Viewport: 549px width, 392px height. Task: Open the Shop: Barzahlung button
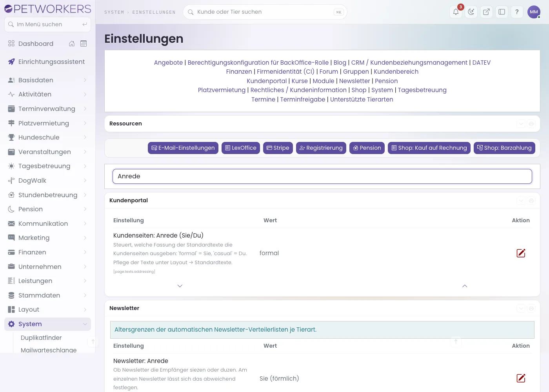504,148
